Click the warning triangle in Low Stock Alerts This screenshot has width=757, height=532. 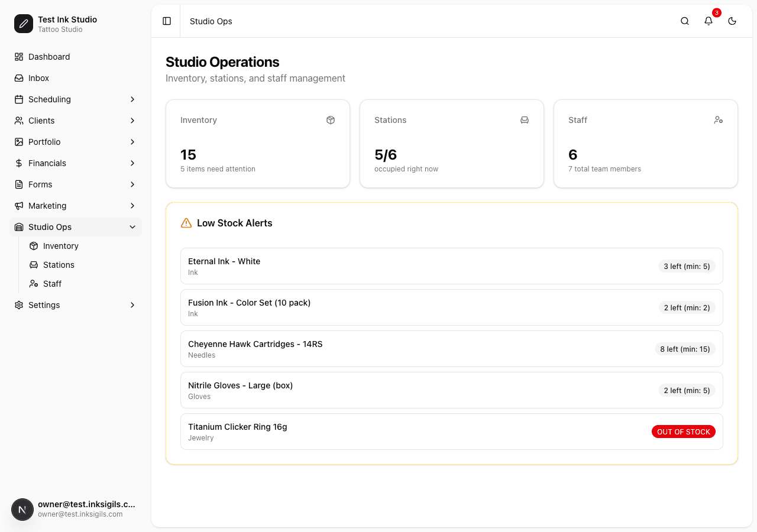coord(186,223)
